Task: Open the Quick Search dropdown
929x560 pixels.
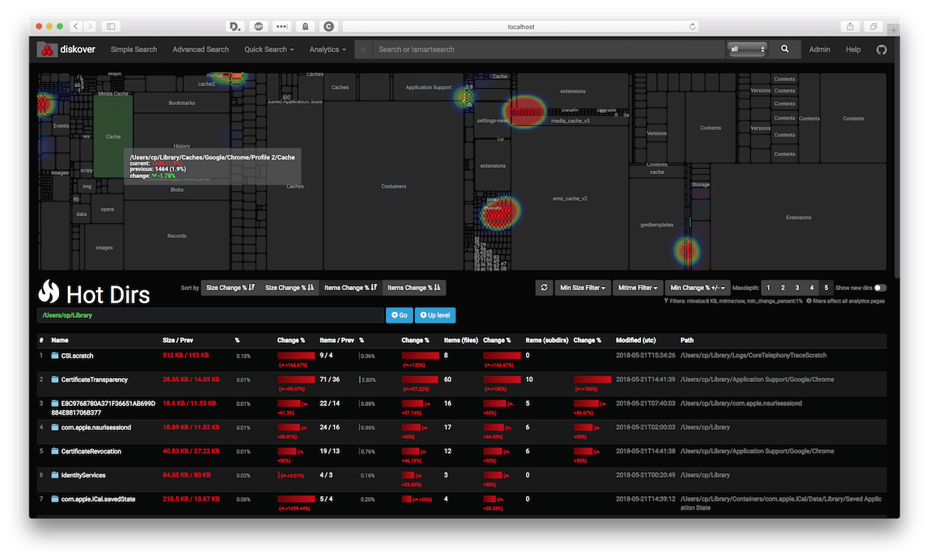Action: click(x=269, y=50)
